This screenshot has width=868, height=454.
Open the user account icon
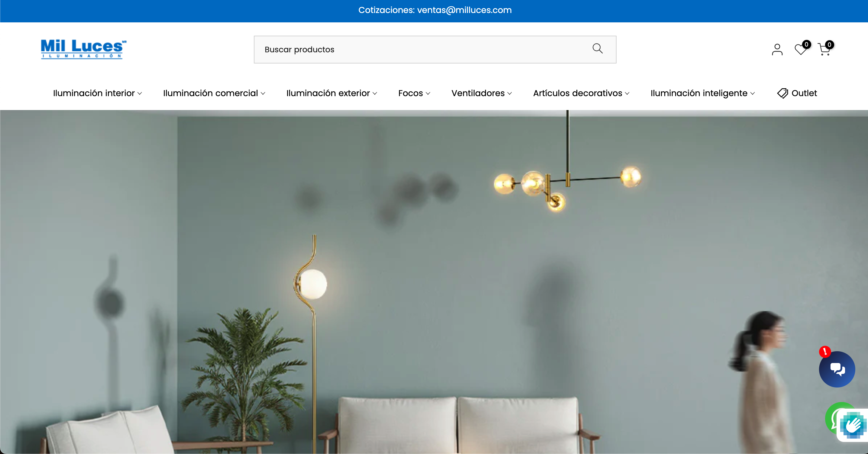click(777, 50)
